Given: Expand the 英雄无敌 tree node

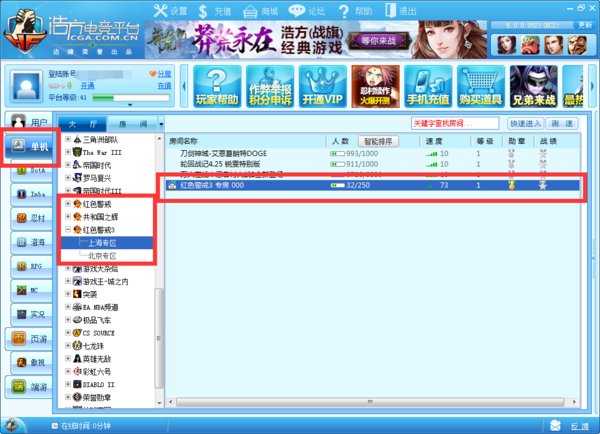Looking at the screenshot, I should (68, 359).
